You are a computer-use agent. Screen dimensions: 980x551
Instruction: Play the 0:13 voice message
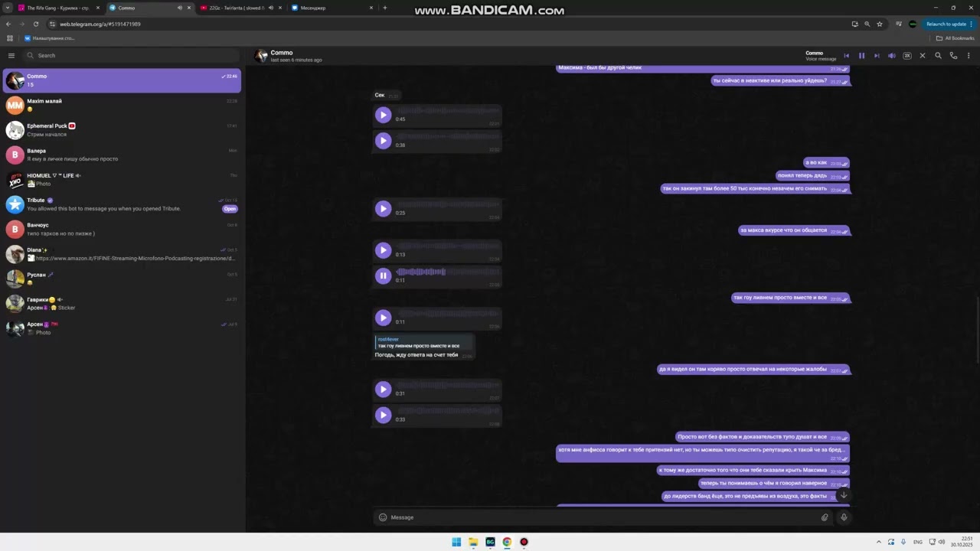point(384,250)
